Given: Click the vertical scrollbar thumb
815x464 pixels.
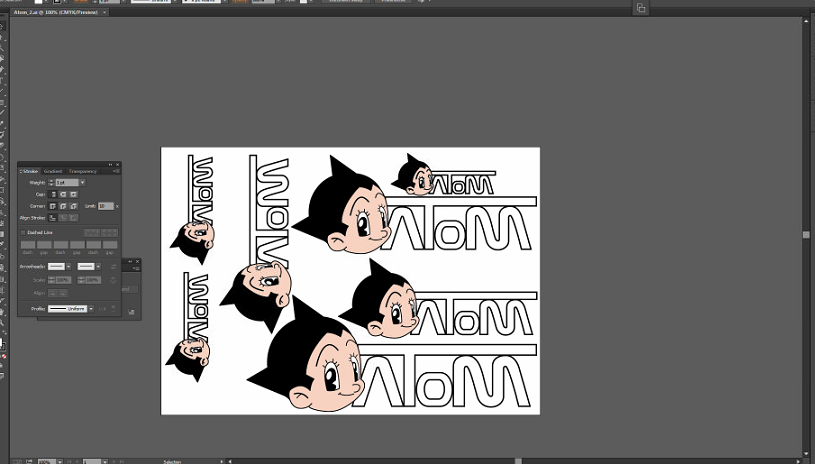Looking at the screenshot, I should coord(806,235).
